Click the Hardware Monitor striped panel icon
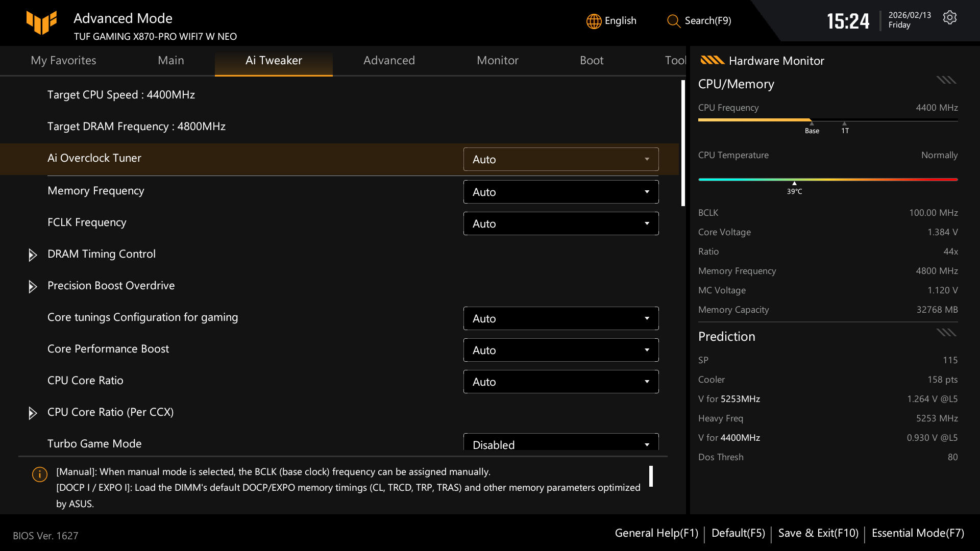The width and height of the screenshot is (980, 551). pos(712,60)
